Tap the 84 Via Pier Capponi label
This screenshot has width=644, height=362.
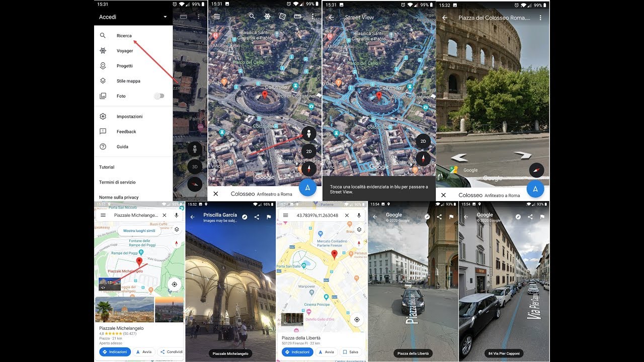click(x=504, y=353)
